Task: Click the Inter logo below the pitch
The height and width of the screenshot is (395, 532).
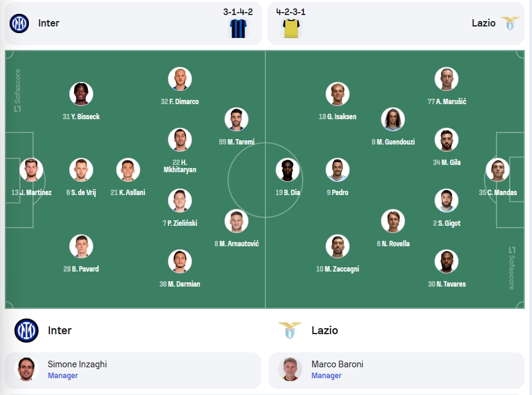Action: (x=26, y=331)
